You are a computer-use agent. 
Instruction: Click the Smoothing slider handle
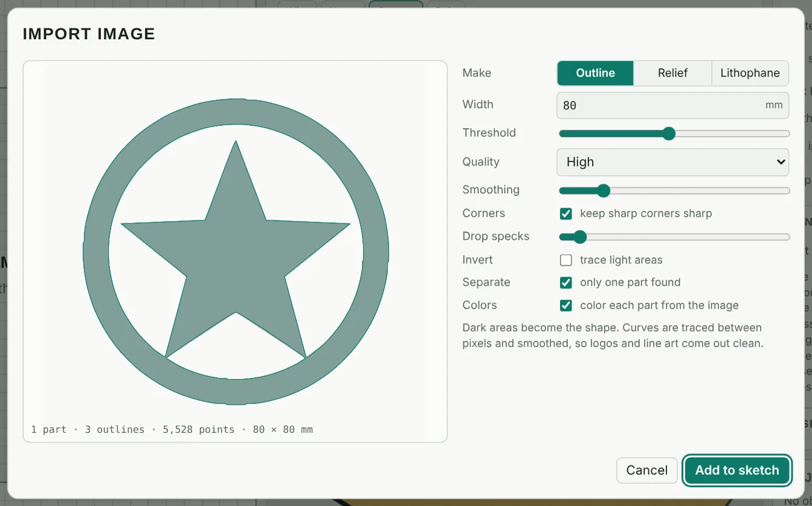pos(604,191)
